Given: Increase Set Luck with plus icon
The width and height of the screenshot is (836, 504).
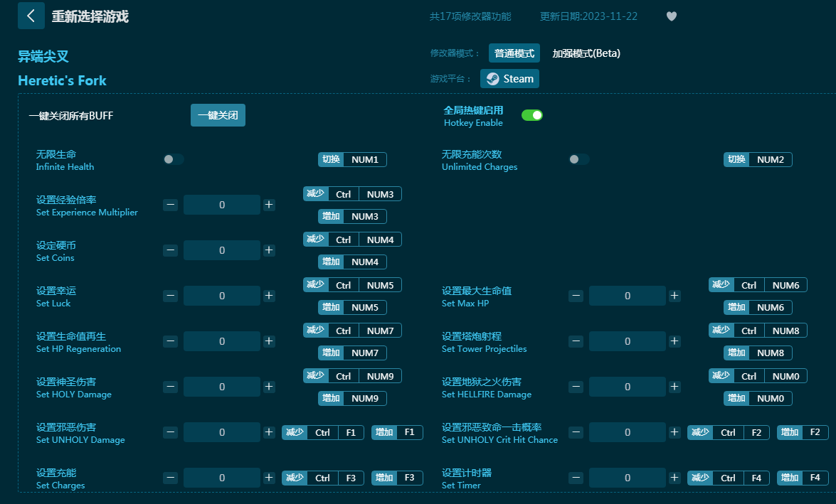Looking at the screenshot, I should [x=269, y=296].
